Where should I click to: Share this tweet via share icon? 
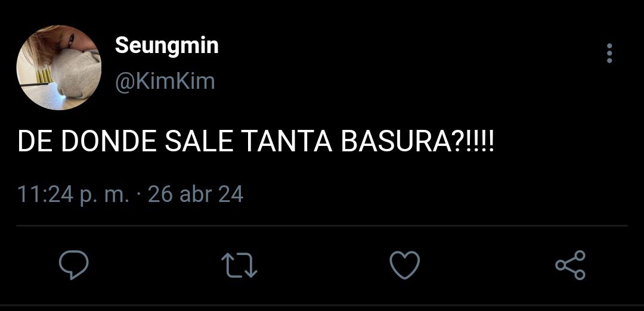tap(571, 265)
